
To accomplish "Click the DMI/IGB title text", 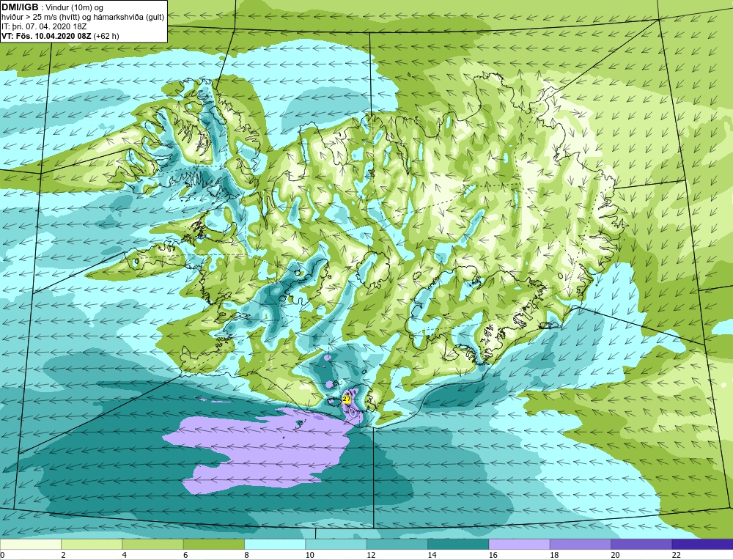I will [x=20, y=7].
